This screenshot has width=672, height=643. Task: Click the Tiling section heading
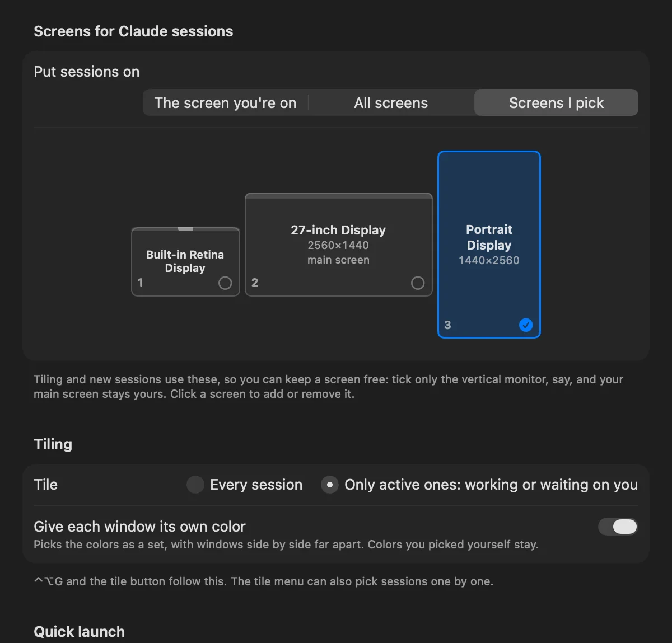[53, 444]
